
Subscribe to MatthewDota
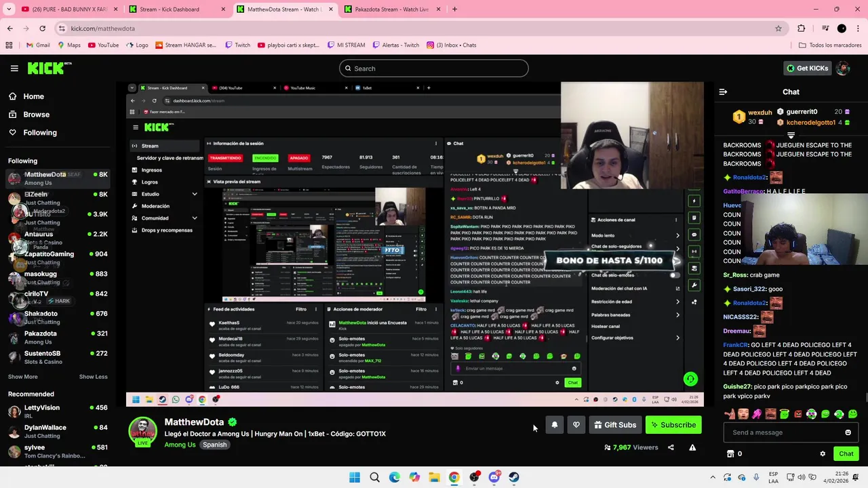673,425
